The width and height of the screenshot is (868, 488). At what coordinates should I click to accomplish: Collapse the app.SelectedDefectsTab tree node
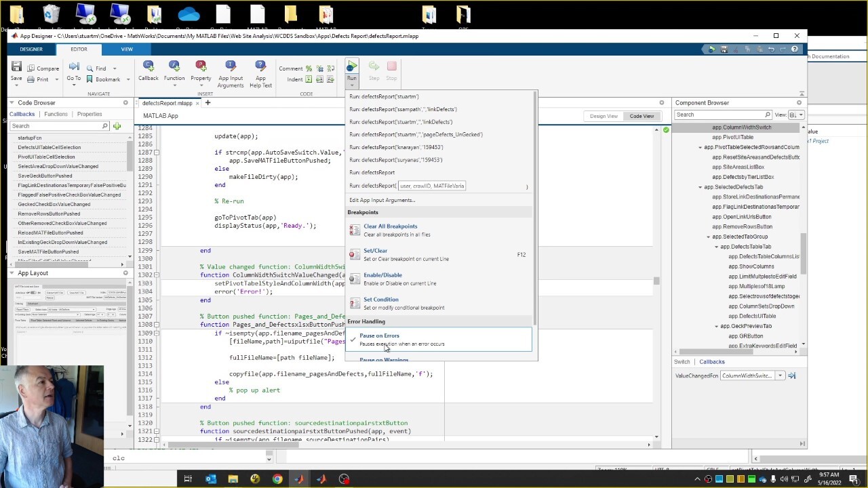click(x=701, y=187)
